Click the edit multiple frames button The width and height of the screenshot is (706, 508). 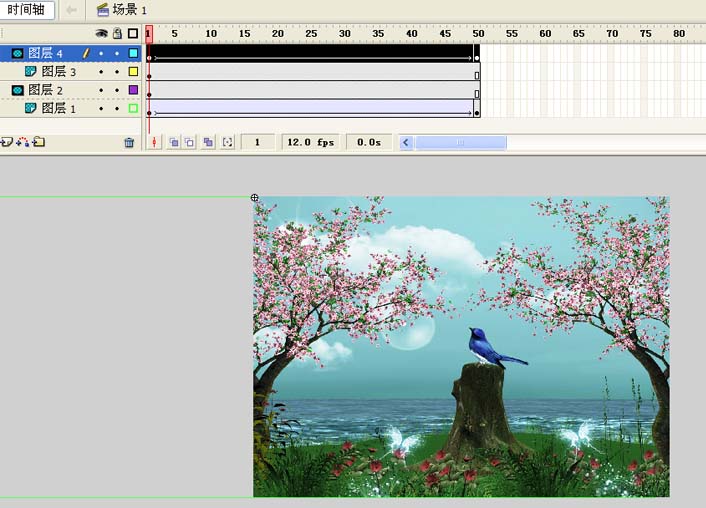pyautogui.click(x=208, y=143)
